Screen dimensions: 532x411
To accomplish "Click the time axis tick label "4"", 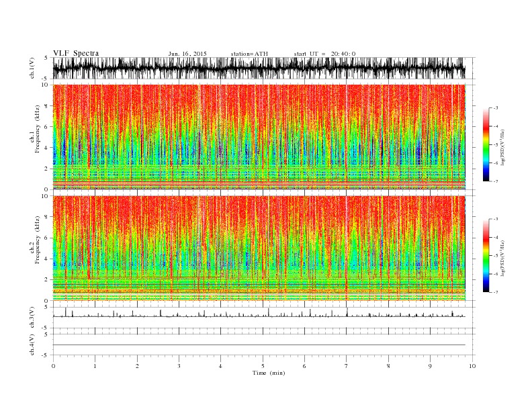I will click(220, 366).
